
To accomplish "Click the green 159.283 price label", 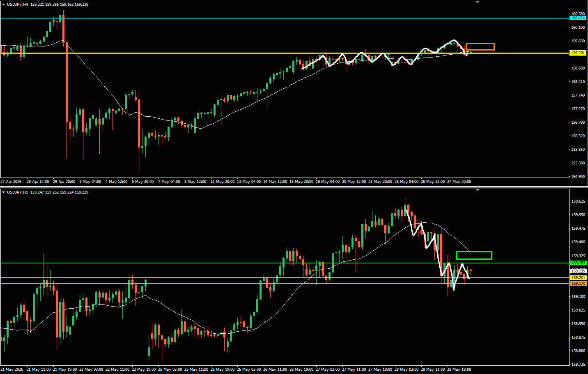I will click(578, 263).
